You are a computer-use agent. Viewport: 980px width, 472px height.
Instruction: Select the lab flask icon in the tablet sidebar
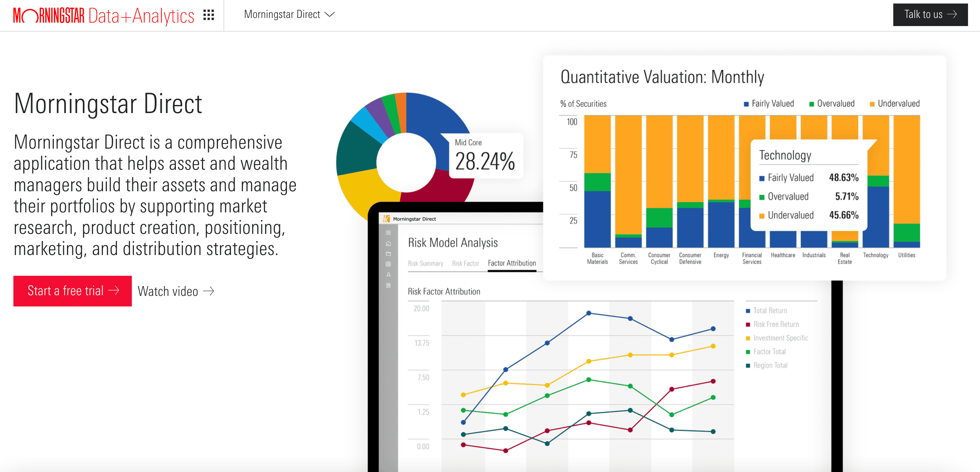(388, 275)
